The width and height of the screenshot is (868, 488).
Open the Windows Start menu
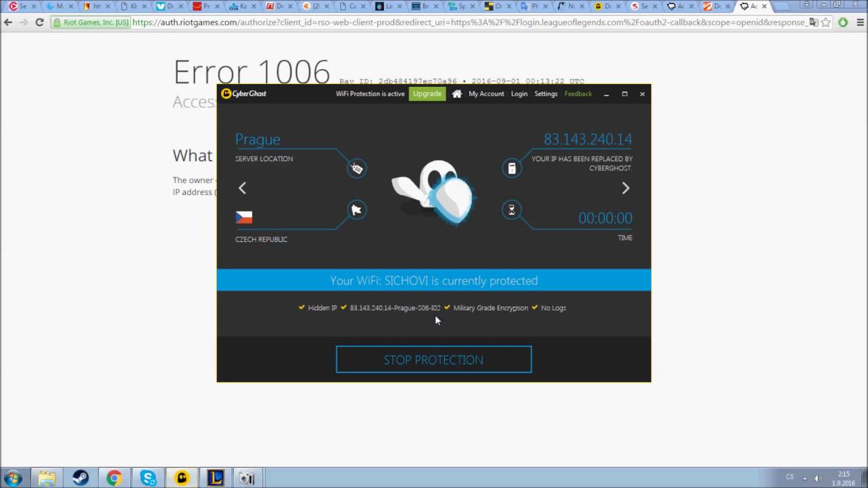14,478
